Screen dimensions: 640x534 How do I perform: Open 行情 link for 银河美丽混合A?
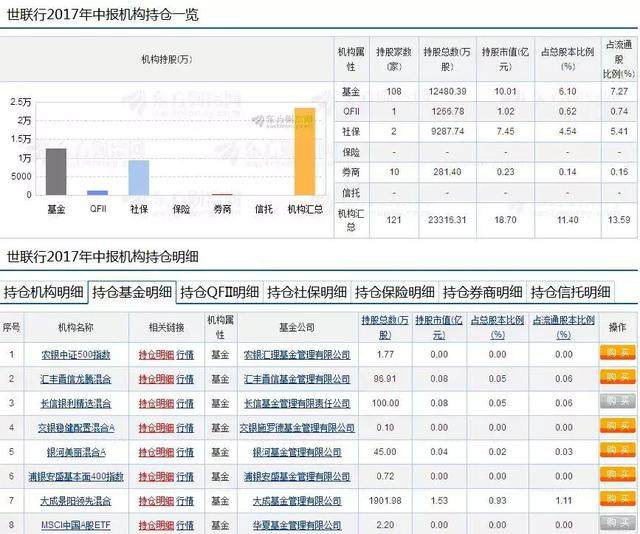coord(185,451)
